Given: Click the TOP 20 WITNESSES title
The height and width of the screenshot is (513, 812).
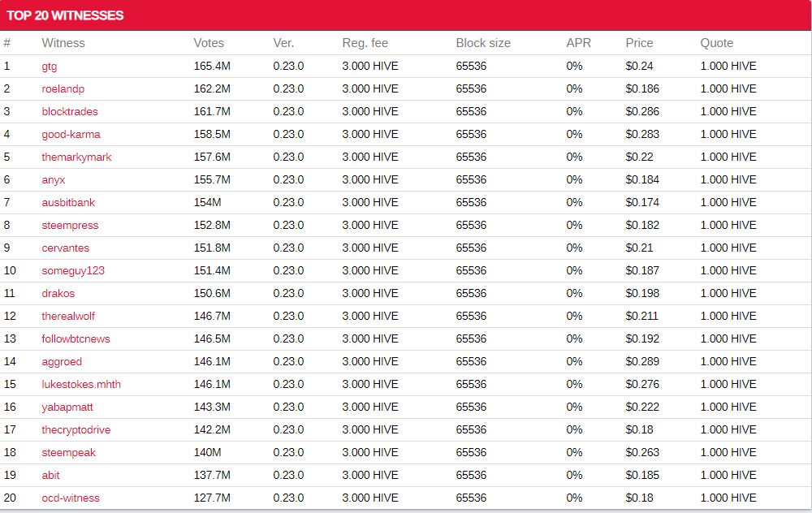Looking at the screenshot, I should point(65,15).
